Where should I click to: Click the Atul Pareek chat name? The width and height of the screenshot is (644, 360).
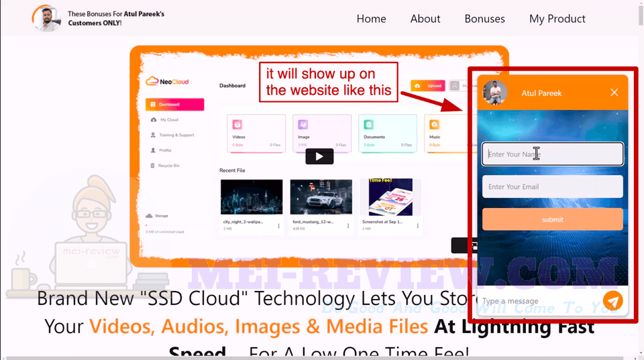tap(541, 93)
